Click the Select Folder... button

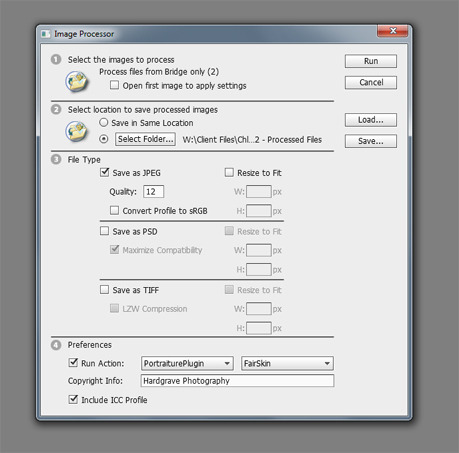tap(145, 139)
